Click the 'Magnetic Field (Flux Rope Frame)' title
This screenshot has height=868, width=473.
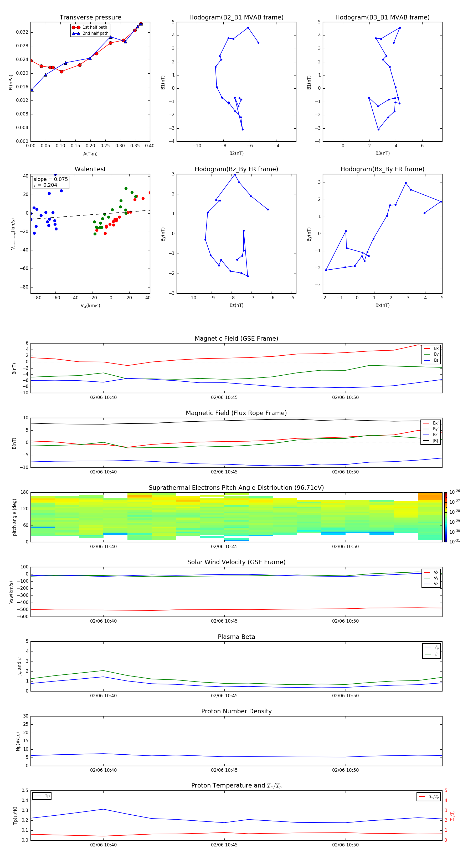(236, 413)
